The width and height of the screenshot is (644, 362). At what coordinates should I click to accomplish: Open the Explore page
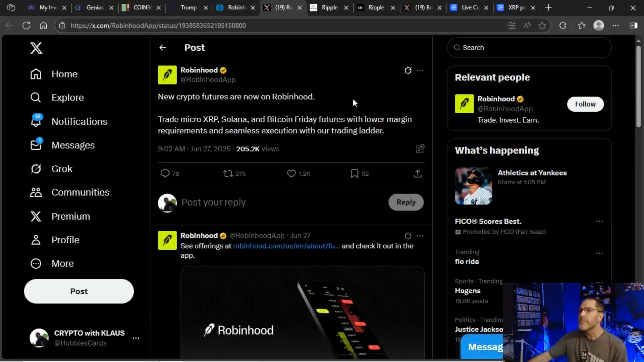pyautogui.click(x=57, y=98)
